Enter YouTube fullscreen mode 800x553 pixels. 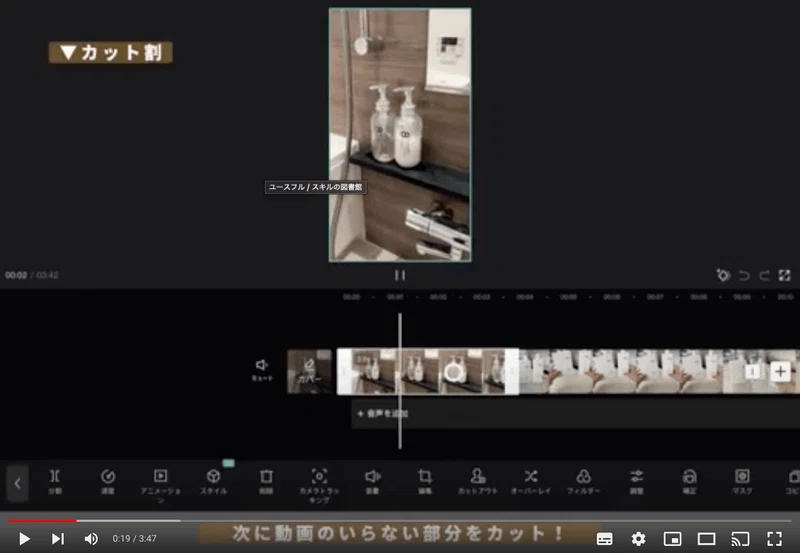click(x=774, y=539)
